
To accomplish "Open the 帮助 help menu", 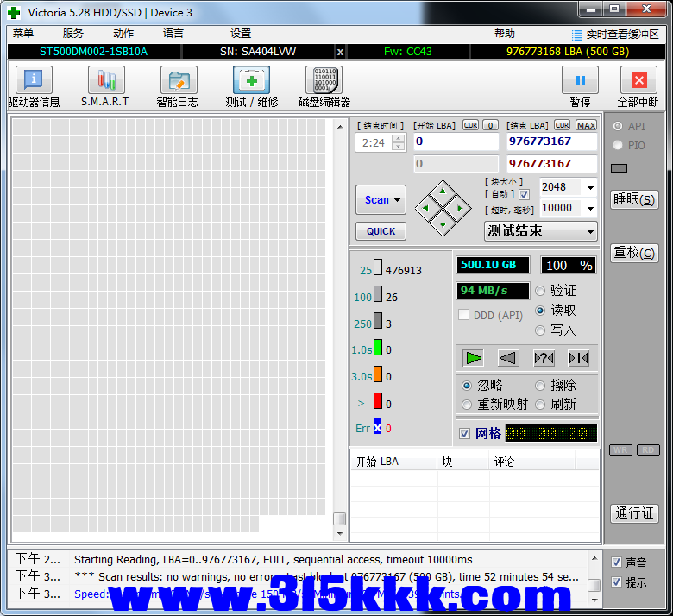I will (x=505, y=34).
